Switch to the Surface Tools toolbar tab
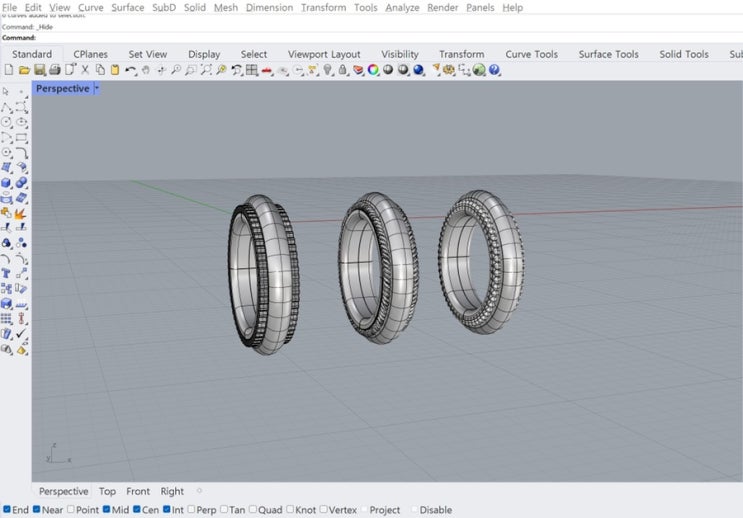Image resolution: width=743 pixels, height=518 pixels. [608, 54]
